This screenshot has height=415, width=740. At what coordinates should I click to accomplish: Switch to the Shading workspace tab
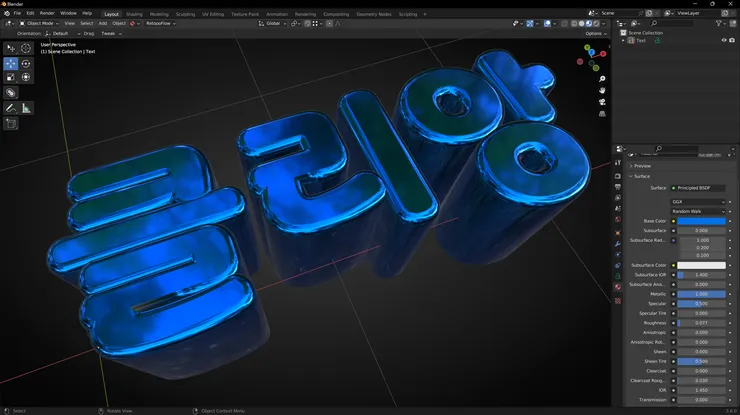(x=134, y=14)
